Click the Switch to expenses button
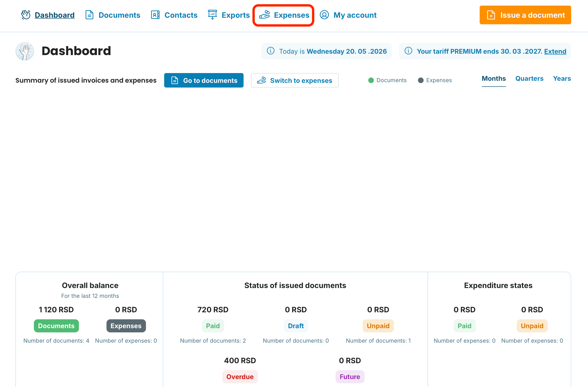The image size is (588, 387). [x=295, y=80]
